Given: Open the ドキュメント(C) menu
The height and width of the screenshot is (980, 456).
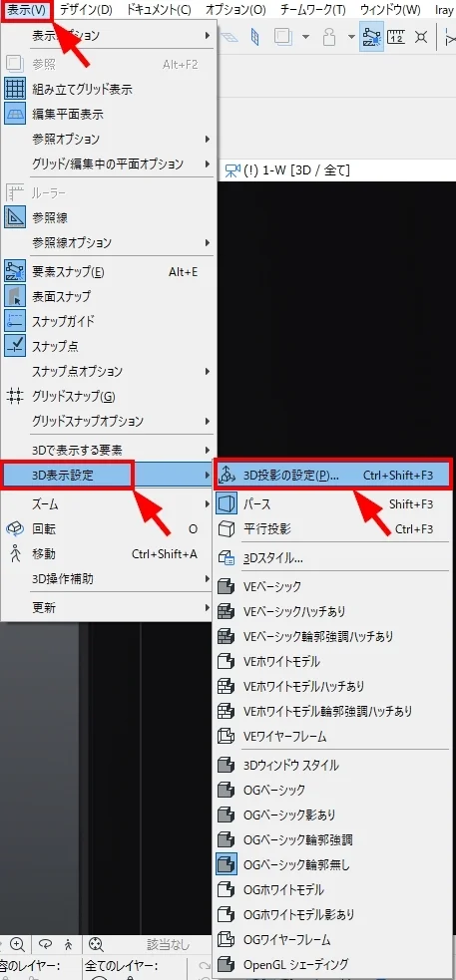Looking at the screenshot, I should tap(159, 9).
